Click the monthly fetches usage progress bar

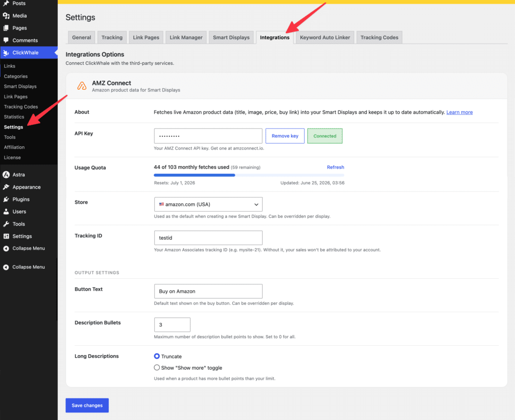[249, 175]
